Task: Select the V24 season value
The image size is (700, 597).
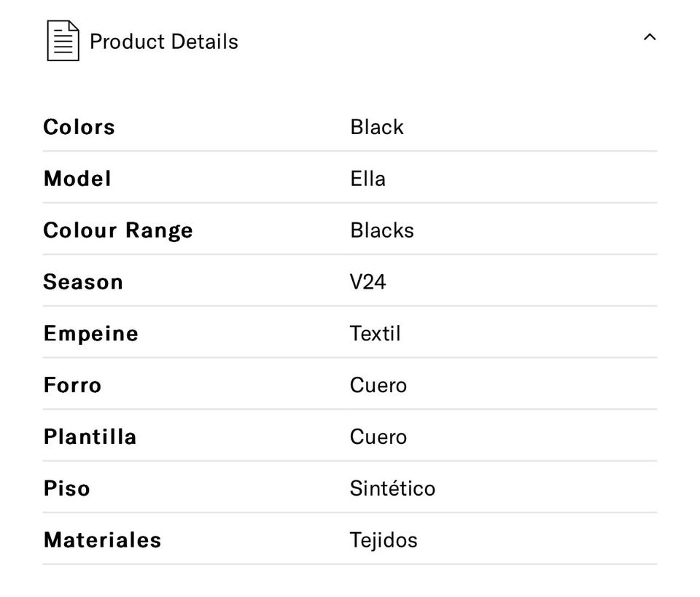Action: tap(367, 282)
